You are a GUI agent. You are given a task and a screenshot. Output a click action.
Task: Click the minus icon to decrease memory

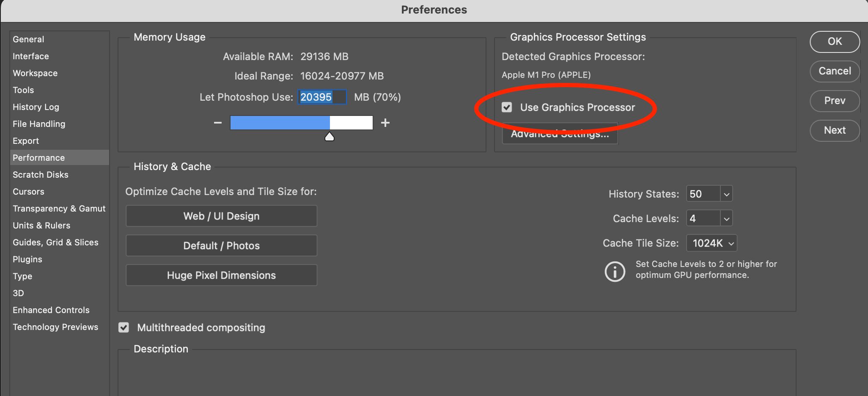pyautogui.click(x=218, y=123)
